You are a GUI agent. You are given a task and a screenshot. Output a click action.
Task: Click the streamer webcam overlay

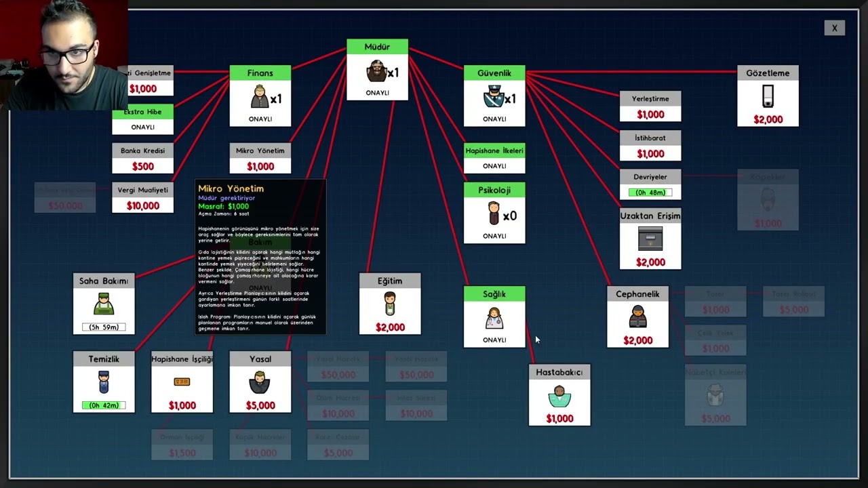[x=64, y=54]
